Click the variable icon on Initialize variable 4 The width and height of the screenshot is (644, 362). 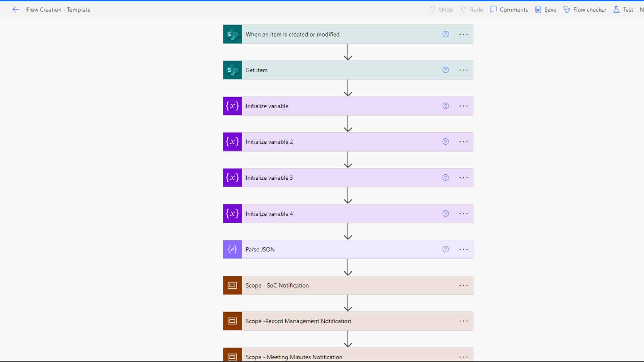point(232,214)
